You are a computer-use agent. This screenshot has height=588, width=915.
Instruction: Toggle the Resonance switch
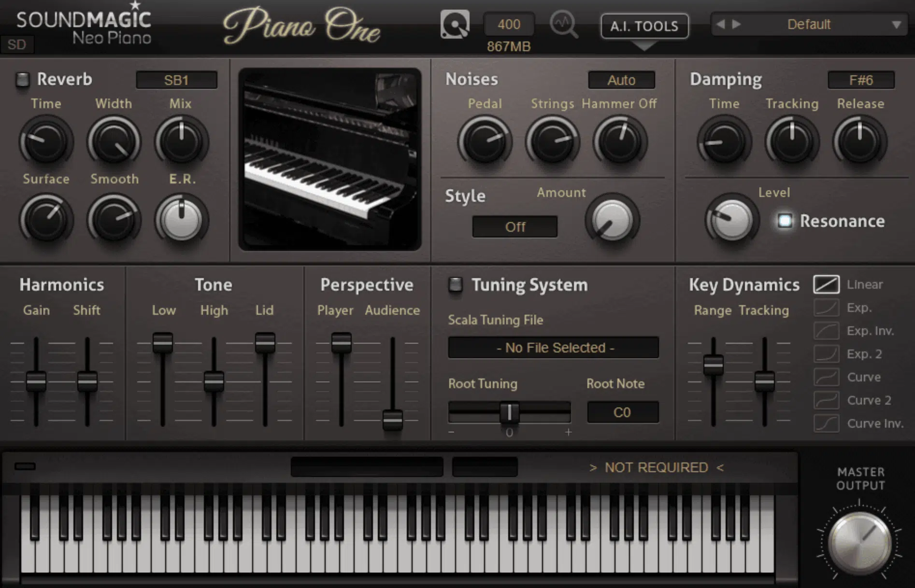[785, 221]
